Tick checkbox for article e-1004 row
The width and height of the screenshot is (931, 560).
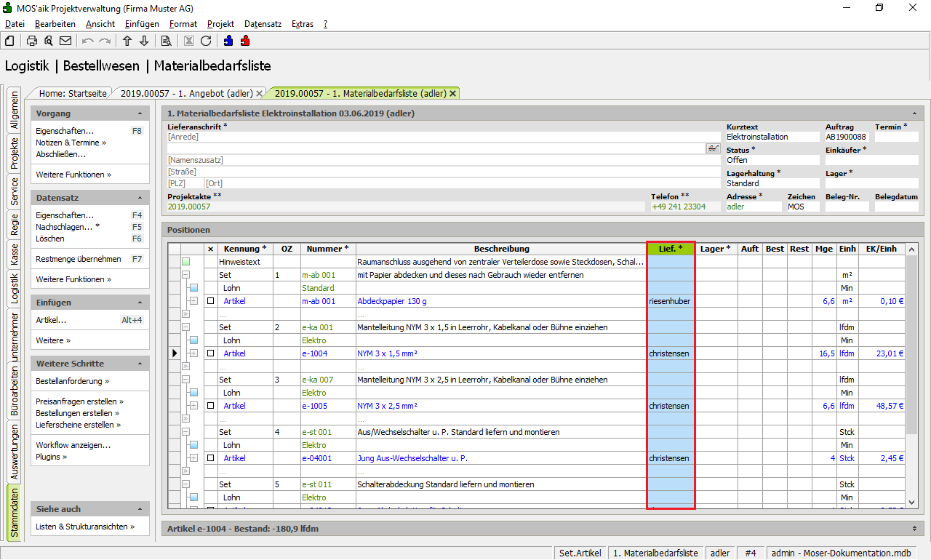pos(211,353)
